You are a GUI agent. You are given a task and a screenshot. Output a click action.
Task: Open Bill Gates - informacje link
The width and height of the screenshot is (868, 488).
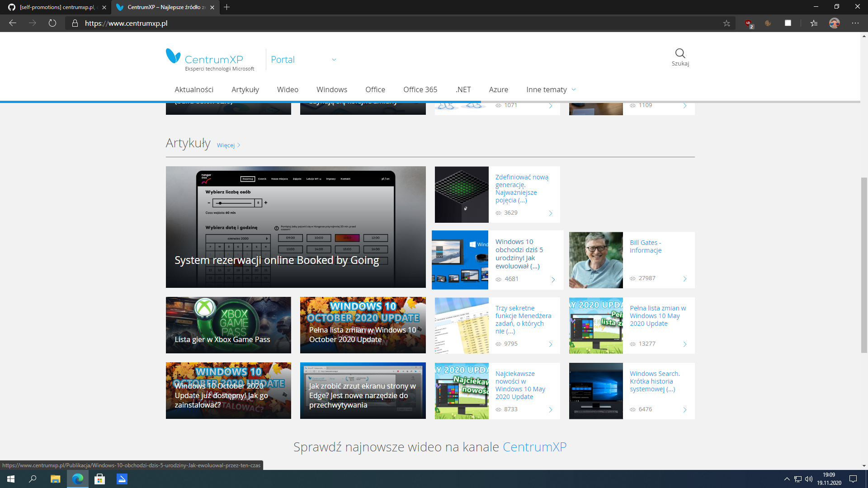646,246
